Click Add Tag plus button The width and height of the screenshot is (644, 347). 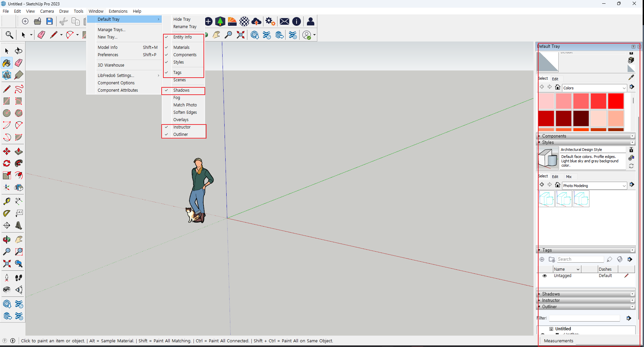point(542,259)
